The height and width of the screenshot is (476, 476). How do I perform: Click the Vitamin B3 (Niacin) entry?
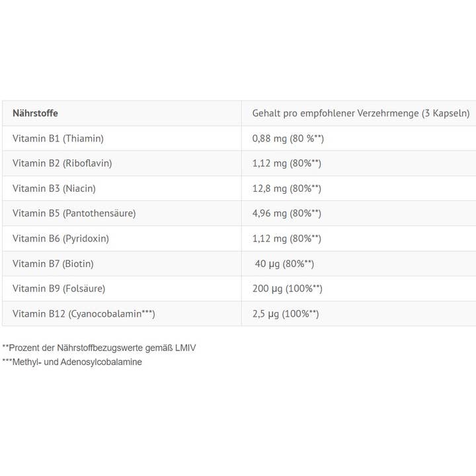pos(54,188)
